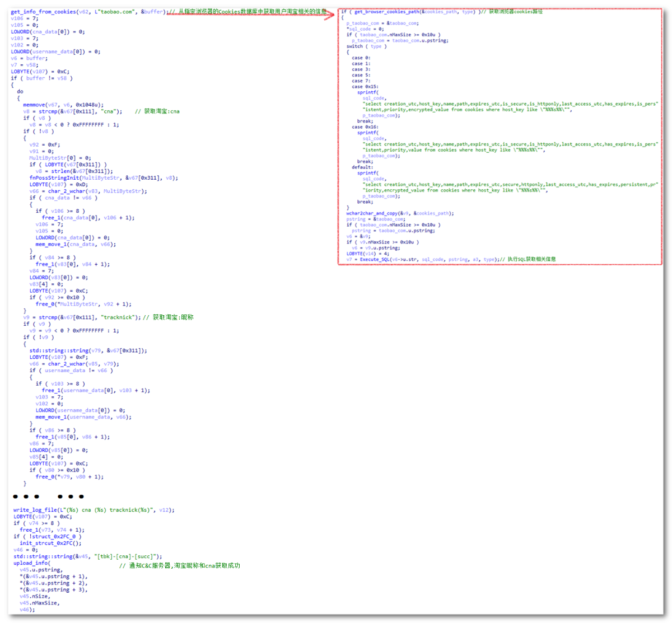Viewport: 672px width, 623px height.
Task: Click 'v66 = char_2_wchar(v85, v79);'
Action: 74,364
